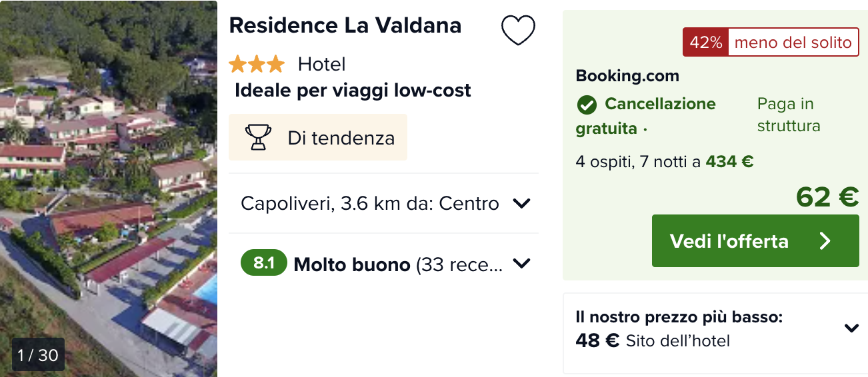The width and height of the screenshot is (868, 377).
Task: Expand the Capoliveri location details chevron
Action: coord(521,203)
